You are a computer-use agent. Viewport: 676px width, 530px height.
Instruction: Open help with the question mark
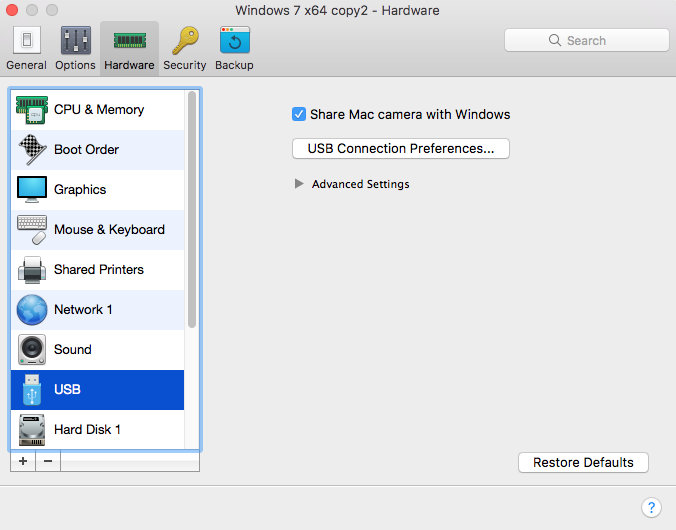[651, 507]
